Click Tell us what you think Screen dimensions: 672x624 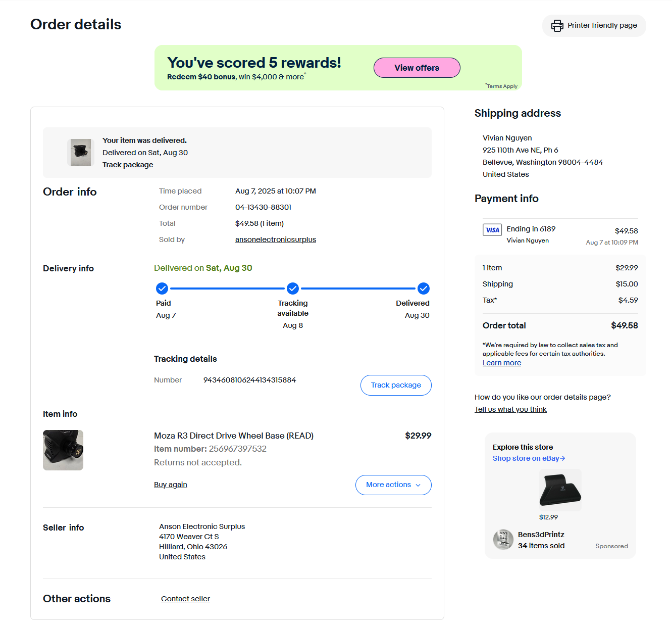510,409
